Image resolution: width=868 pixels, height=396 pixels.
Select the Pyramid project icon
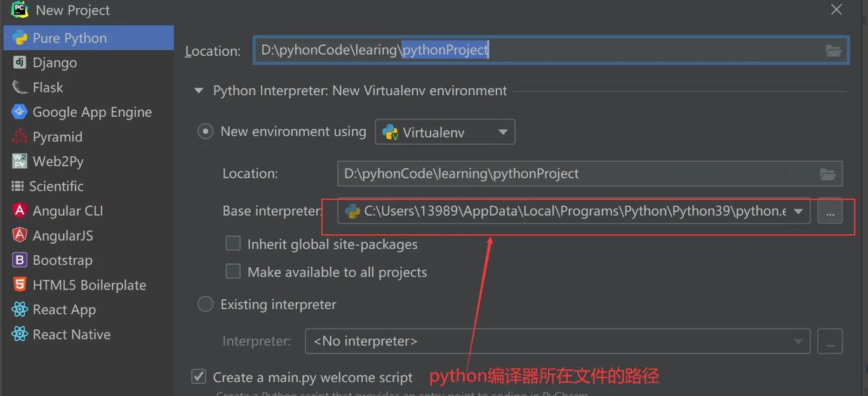[18, 136]
